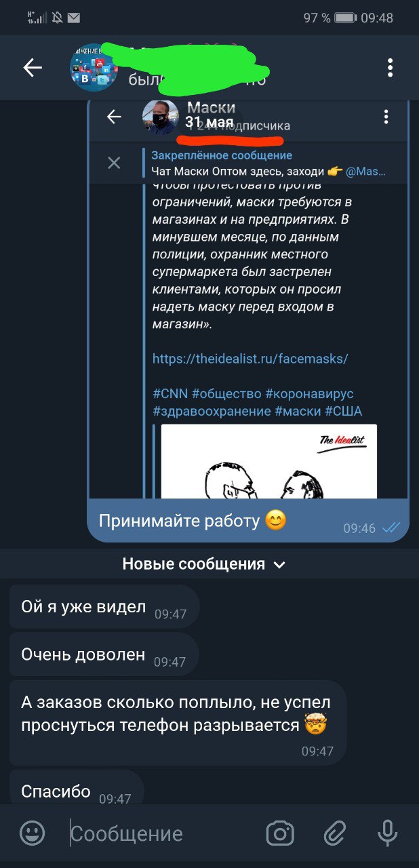Tap the Очень доволен message bubble
The image size is (419, 868).
click(104, 655)
